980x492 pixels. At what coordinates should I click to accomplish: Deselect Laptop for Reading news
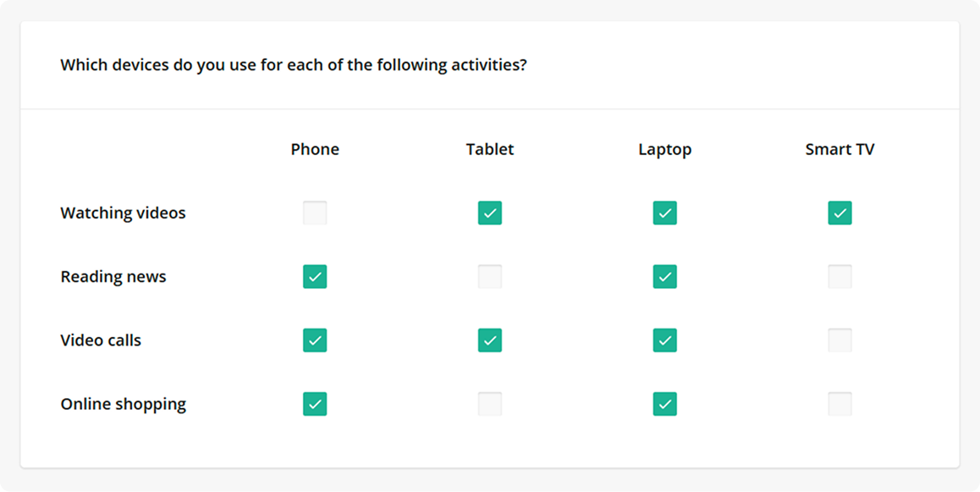tap(665, 276)
